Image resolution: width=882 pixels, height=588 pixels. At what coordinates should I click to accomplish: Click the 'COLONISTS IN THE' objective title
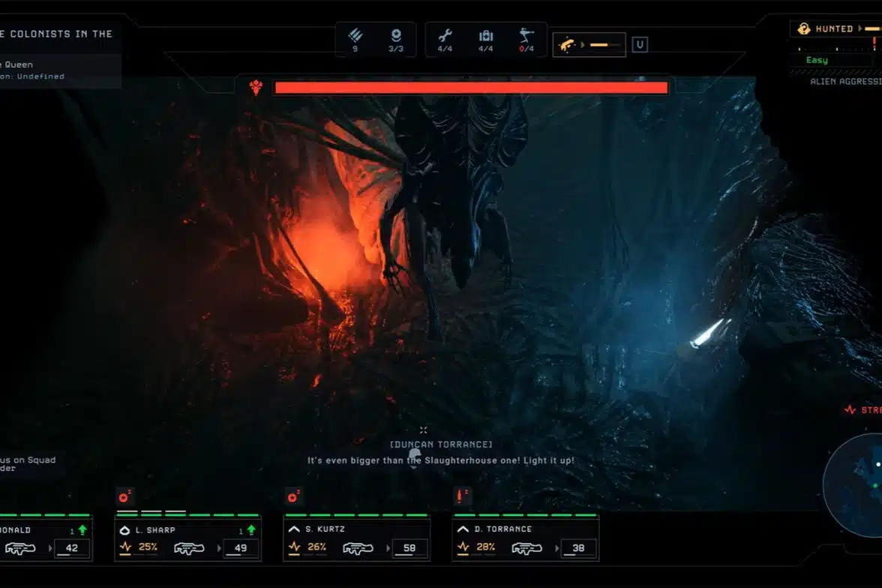tap(61, 34)
